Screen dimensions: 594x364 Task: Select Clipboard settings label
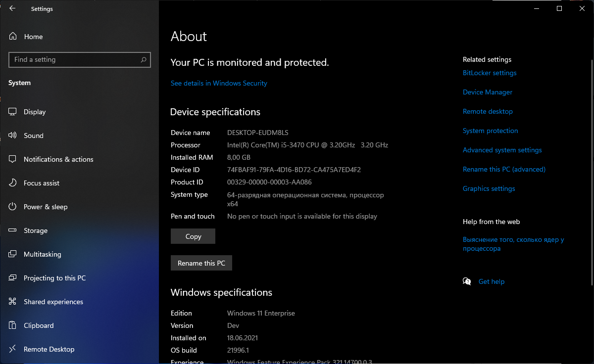point(39,325)
